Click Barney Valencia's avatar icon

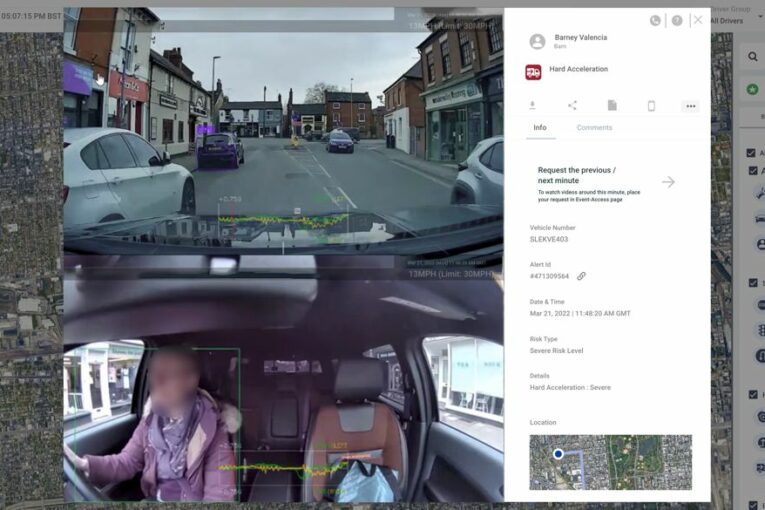[537, 41]
